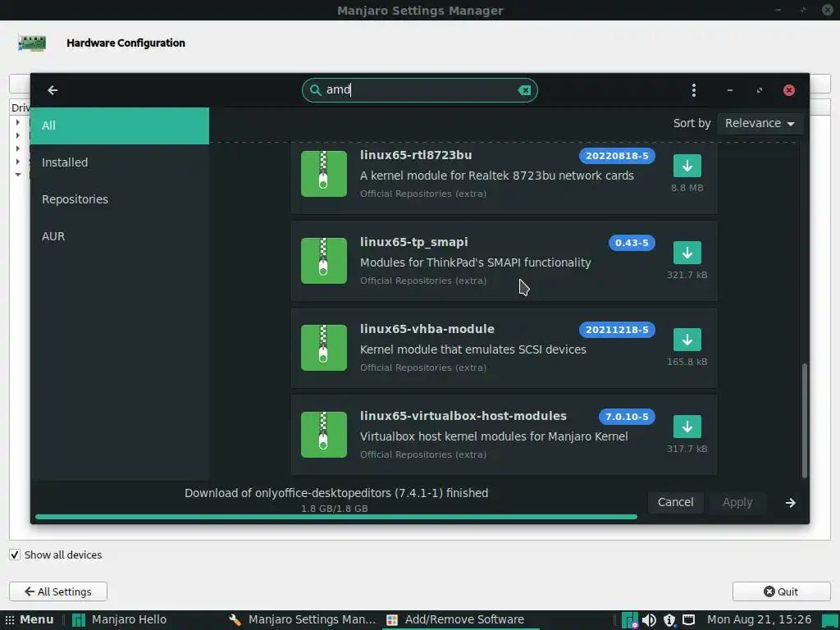Clear the search text with the backspace icon
Screen dimensions: 840x630
(x=524, y=90)
